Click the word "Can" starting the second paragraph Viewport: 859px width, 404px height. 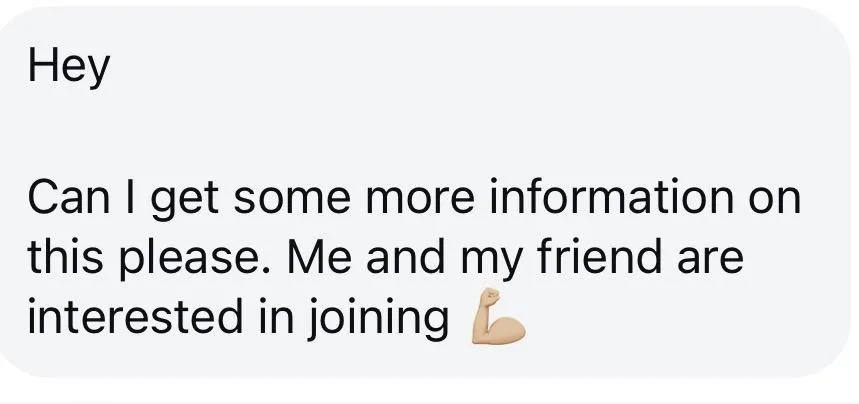[x=69, y=197]
